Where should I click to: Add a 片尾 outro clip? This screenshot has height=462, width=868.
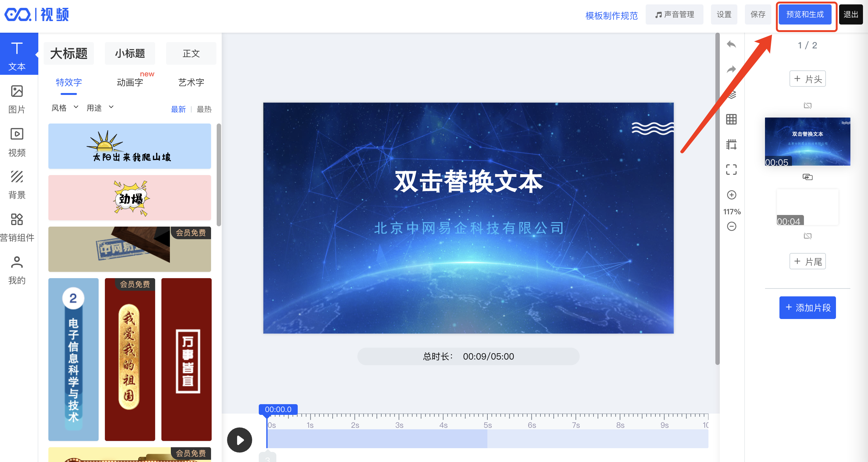807,261
